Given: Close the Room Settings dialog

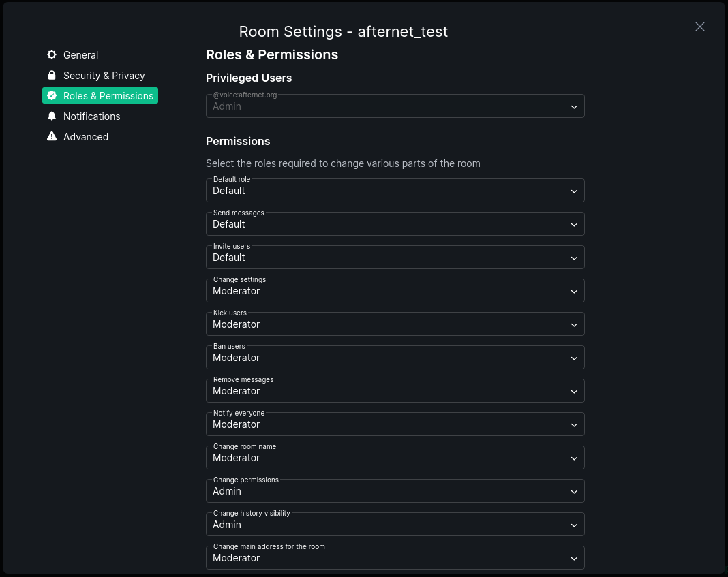Looking at the screenshot, I should (x=699, y=27).
